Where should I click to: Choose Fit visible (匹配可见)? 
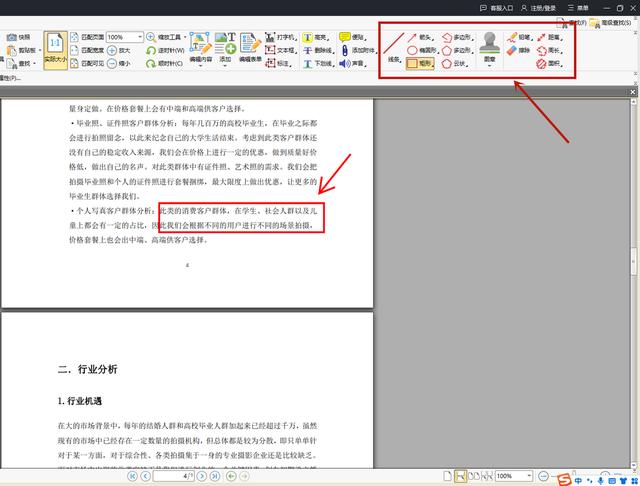coord(87,63)
